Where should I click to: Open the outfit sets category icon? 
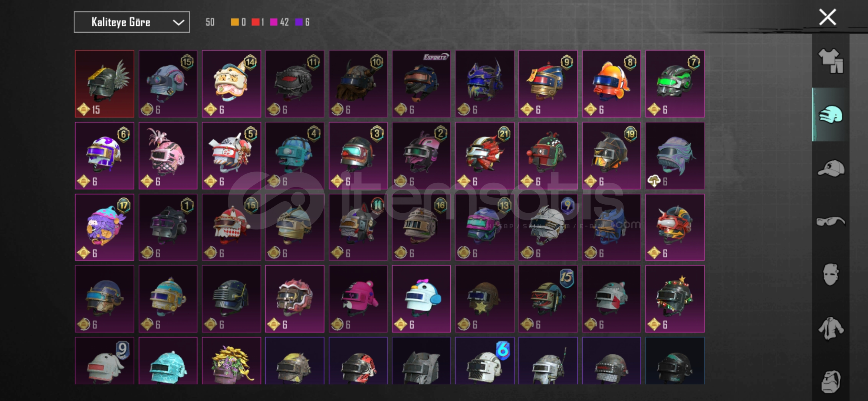pos(831,61)
